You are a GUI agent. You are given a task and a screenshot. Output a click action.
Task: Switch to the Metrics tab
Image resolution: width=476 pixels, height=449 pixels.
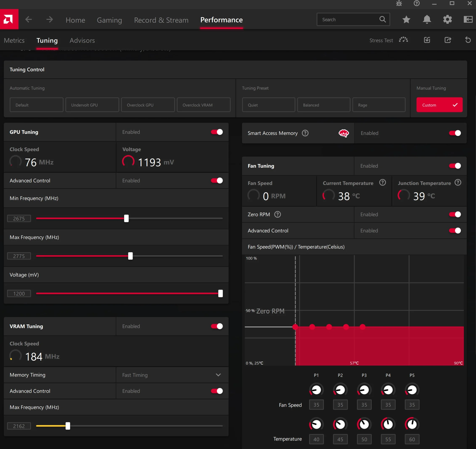click(x=14, y=40)
